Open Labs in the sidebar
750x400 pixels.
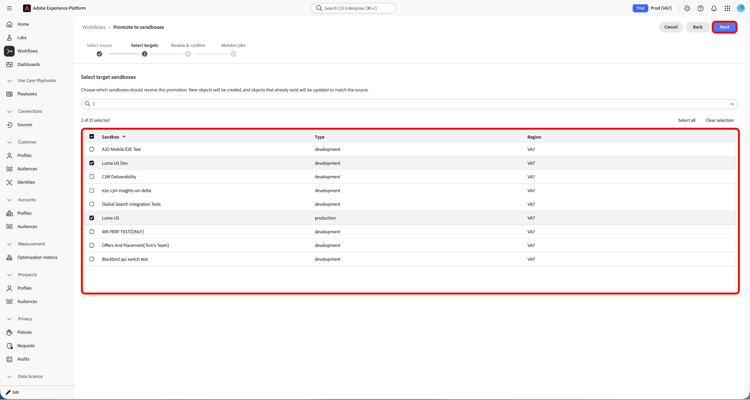(x=22, y=37)
